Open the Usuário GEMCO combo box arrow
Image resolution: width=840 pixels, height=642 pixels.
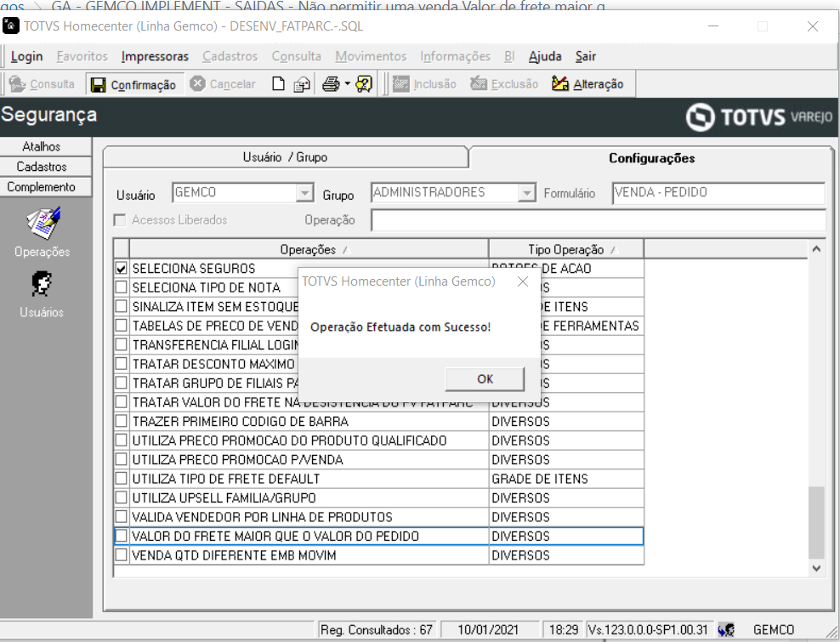304,192
